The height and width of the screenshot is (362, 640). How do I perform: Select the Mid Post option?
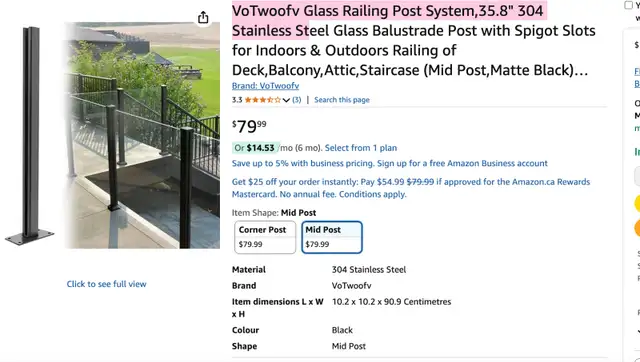click(332, 237)
